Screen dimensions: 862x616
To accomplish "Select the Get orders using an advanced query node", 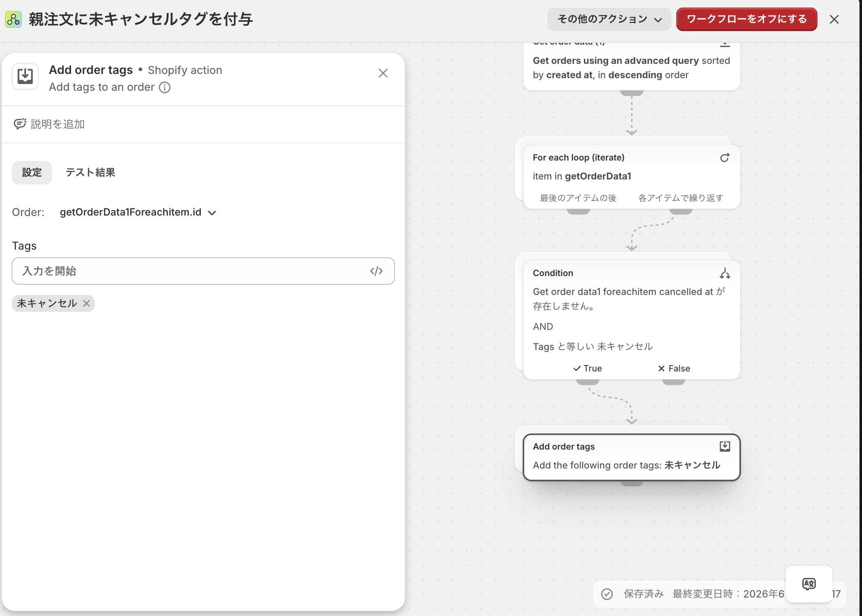I will (x=631, y=66).
